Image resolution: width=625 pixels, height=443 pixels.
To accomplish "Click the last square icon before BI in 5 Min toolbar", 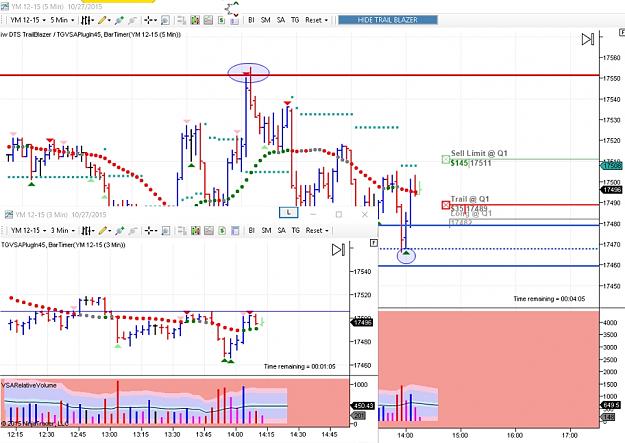I will pos(235,20).
